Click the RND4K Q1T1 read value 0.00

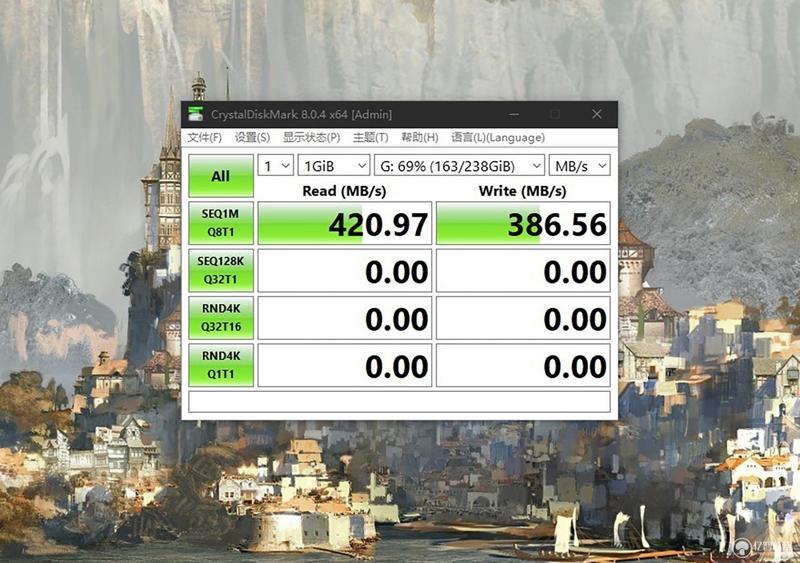tap(344, 365)
